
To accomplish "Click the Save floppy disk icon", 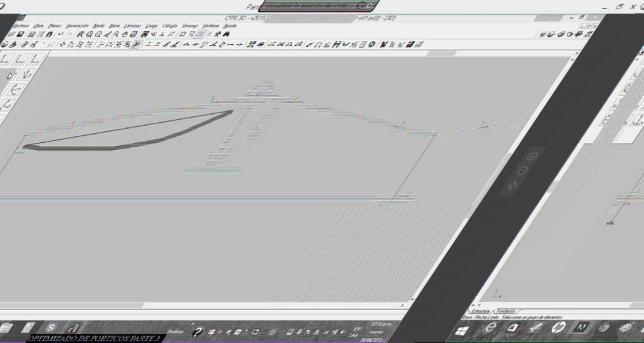I will pos(20,35).
